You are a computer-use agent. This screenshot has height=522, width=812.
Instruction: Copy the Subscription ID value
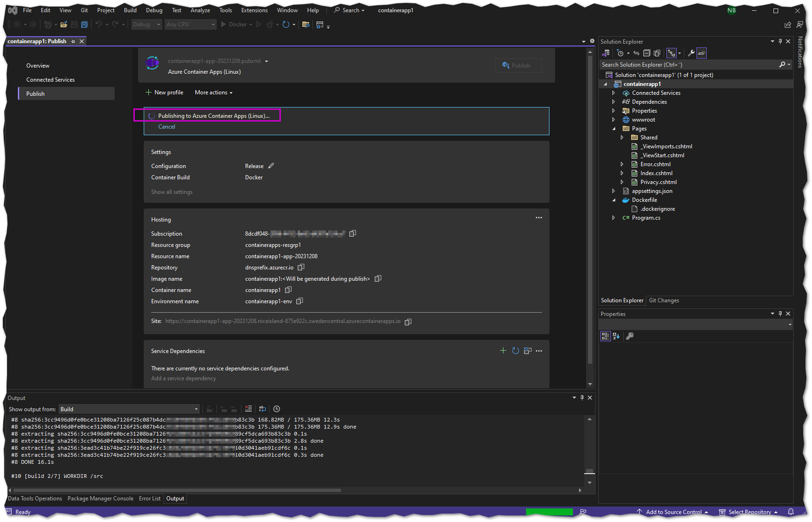pos(353,233)
